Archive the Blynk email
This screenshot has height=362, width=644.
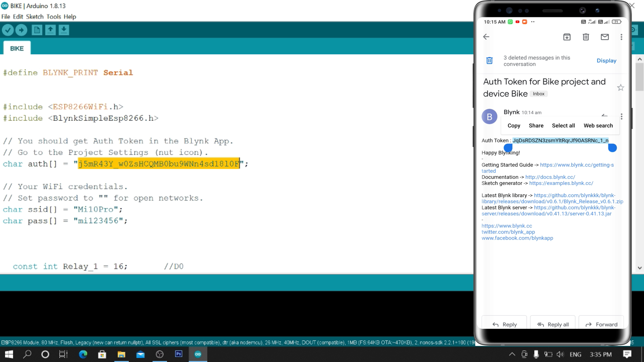click(567, 37)
